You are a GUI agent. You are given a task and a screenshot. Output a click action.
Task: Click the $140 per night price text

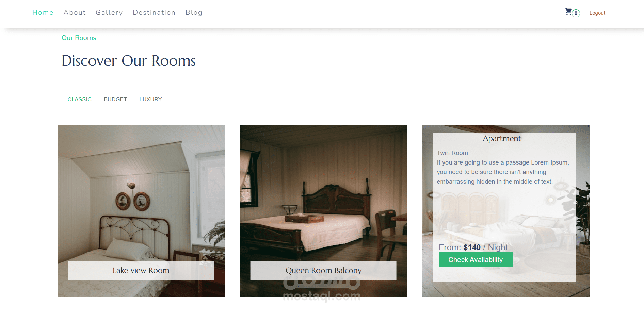(x=473, y=247)
